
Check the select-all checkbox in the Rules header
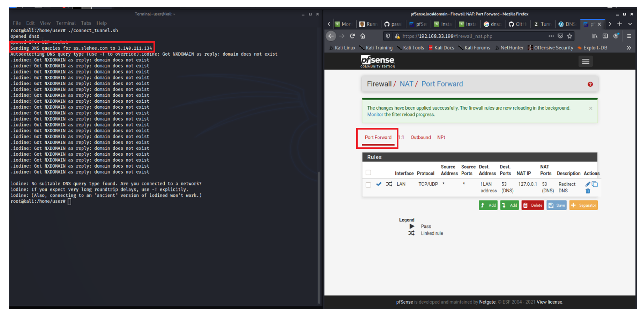coord(368,172)
